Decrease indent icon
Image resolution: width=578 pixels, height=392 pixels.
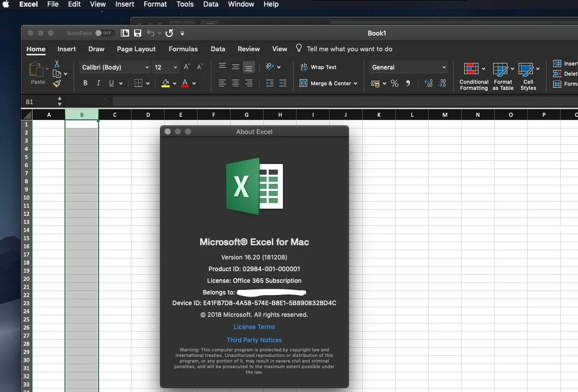tap(270, 83)
